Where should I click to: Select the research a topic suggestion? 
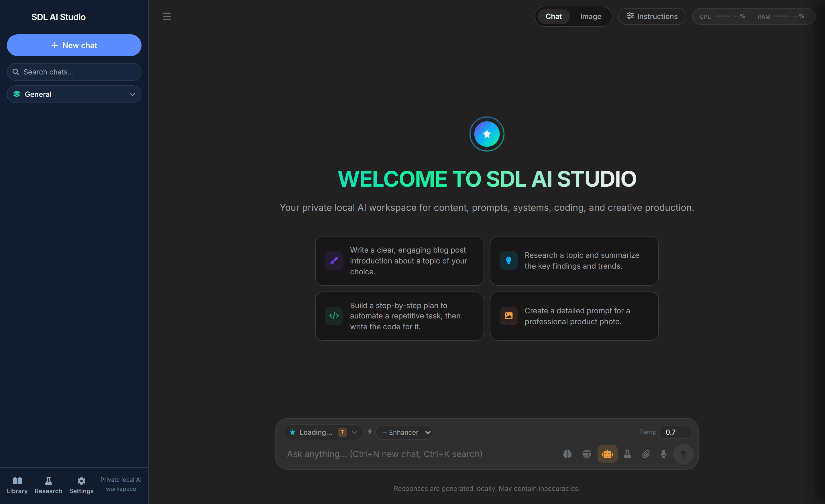click(x=574, y=261)
